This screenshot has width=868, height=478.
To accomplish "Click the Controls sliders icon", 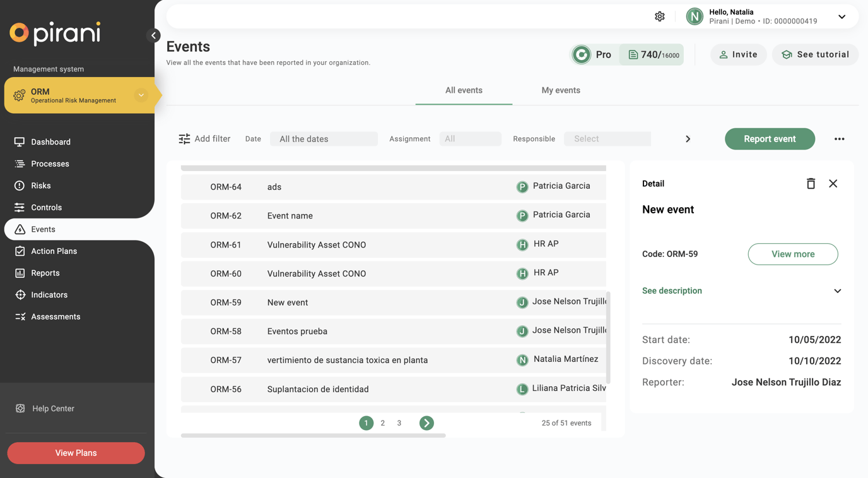I will pyautogui.click(x=20, y=207).
